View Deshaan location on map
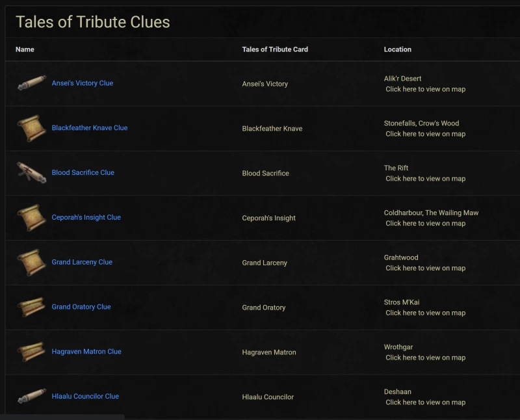Image resolution: width=520 pixels, height=420 pixels. [x=426, y=402]
